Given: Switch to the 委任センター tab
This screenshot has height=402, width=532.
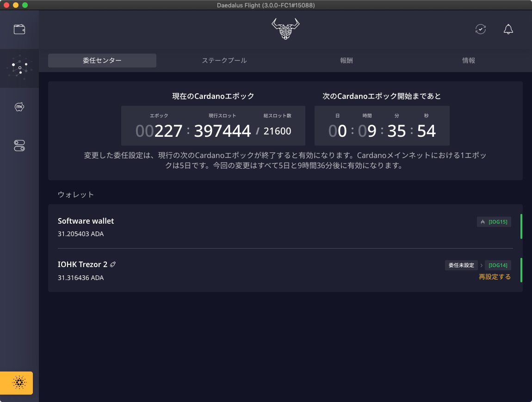Looking at the screenshot, I should click(x=102, y=61).
